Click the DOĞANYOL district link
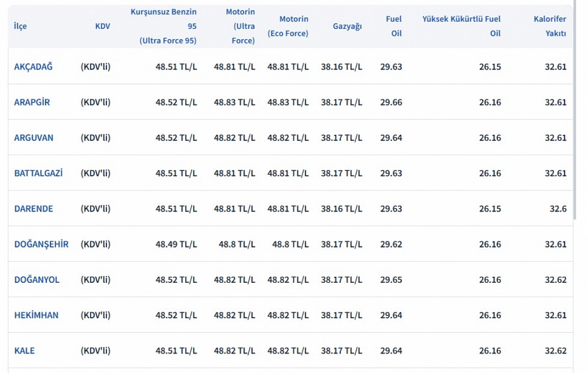Viewport: 588px width, 373px height. (37, 280)
